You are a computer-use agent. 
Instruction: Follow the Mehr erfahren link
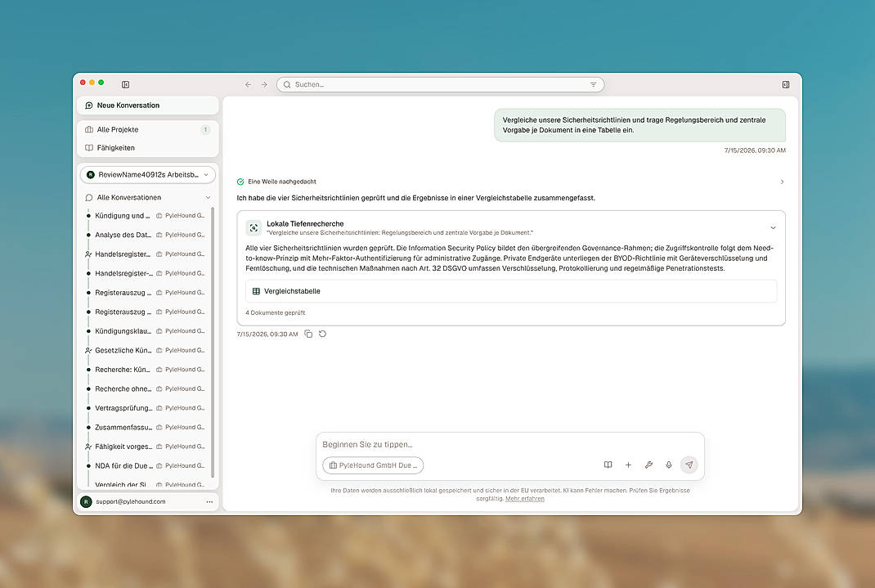click(524, 499)
